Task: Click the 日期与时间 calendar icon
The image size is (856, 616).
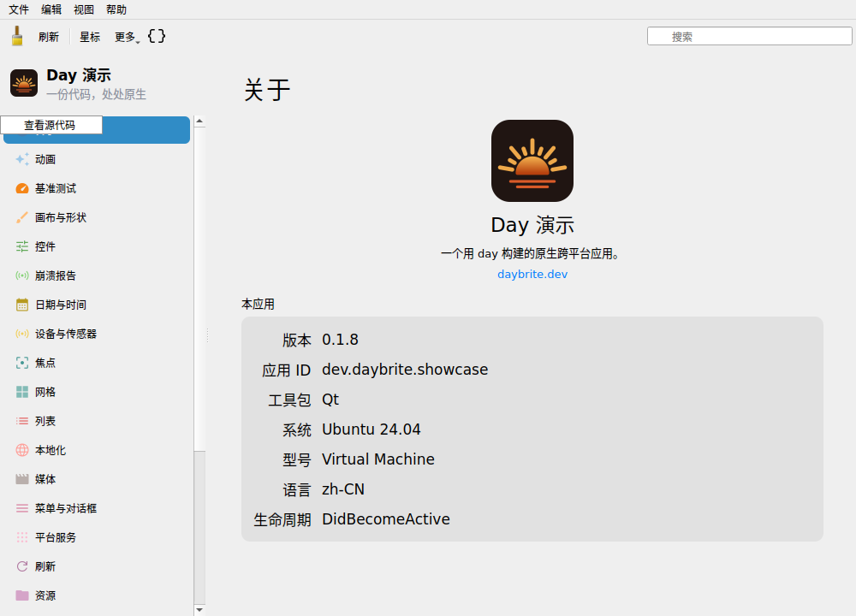Action: click(22, 305)
